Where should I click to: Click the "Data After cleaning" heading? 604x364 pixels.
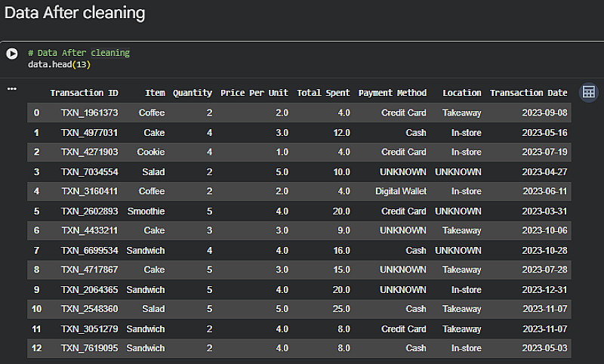coord(75,14)
